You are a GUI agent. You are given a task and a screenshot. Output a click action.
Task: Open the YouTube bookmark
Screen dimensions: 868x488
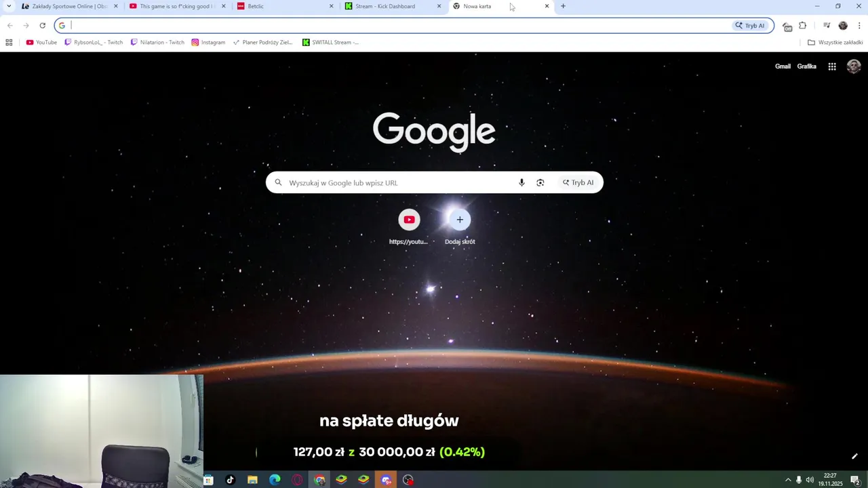(41, 42)
